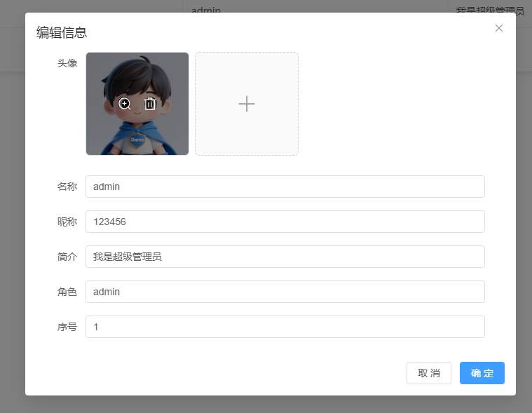The height and width of the screenshot is (413, 532).
Task: Click the 编辑信息 dialog title
Action: pos(62,32)
